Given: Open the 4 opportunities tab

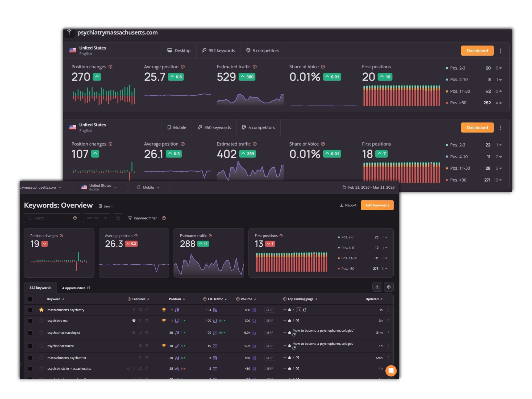Looking at the screenshot, I should pos(76,288).
